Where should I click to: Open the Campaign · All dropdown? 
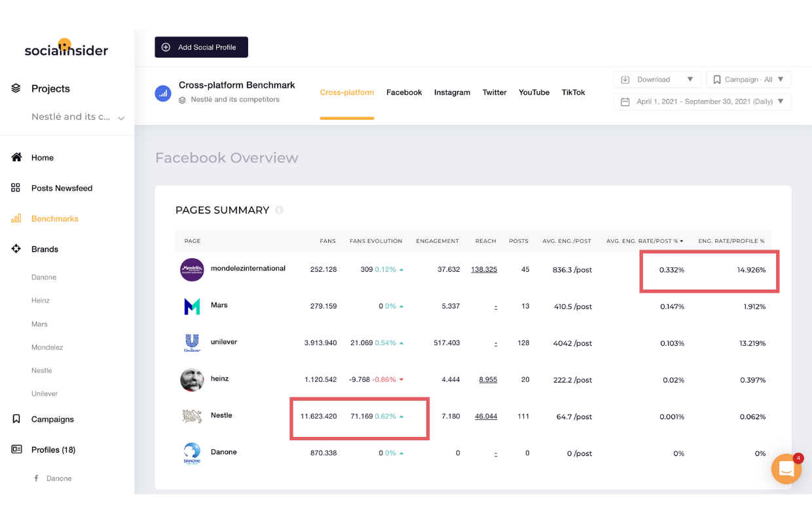click(748, 80)
